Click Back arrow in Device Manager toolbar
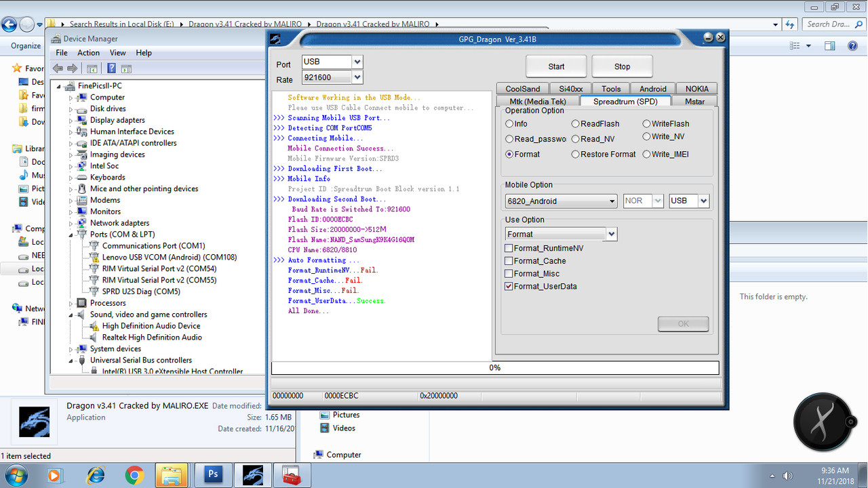 [x=58, y=68]
